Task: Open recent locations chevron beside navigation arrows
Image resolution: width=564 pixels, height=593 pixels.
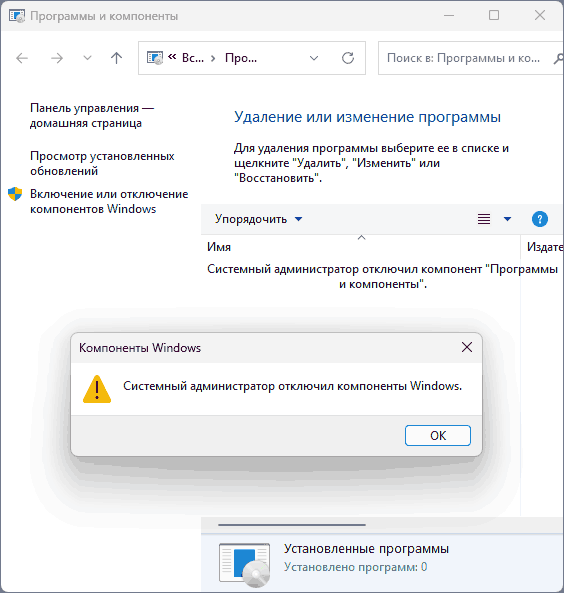Action: [87, 58]
